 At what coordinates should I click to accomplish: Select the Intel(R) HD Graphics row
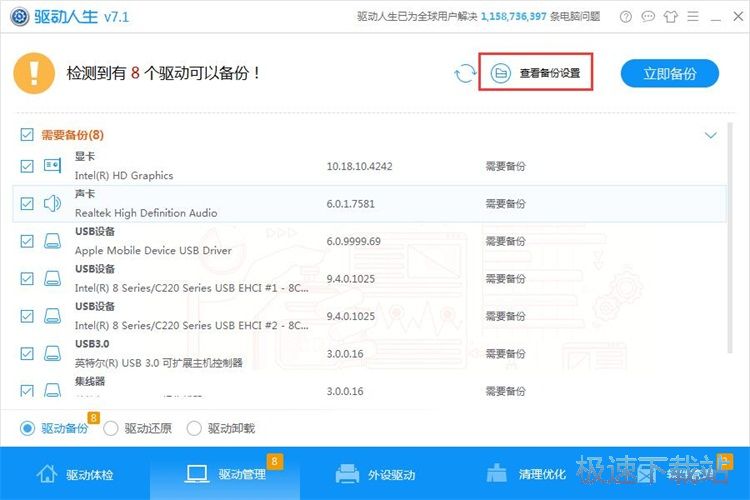[x=369, y=167]
